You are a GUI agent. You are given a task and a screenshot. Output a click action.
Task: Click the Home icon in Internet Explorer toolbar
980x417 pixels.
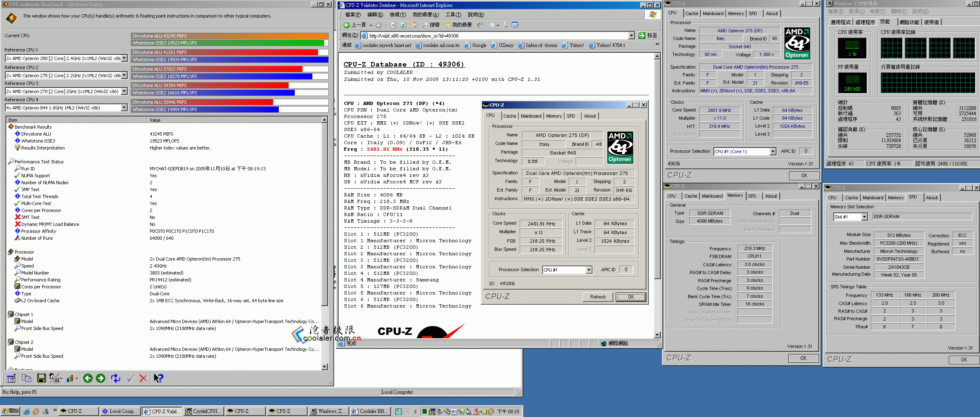[413, 25]
